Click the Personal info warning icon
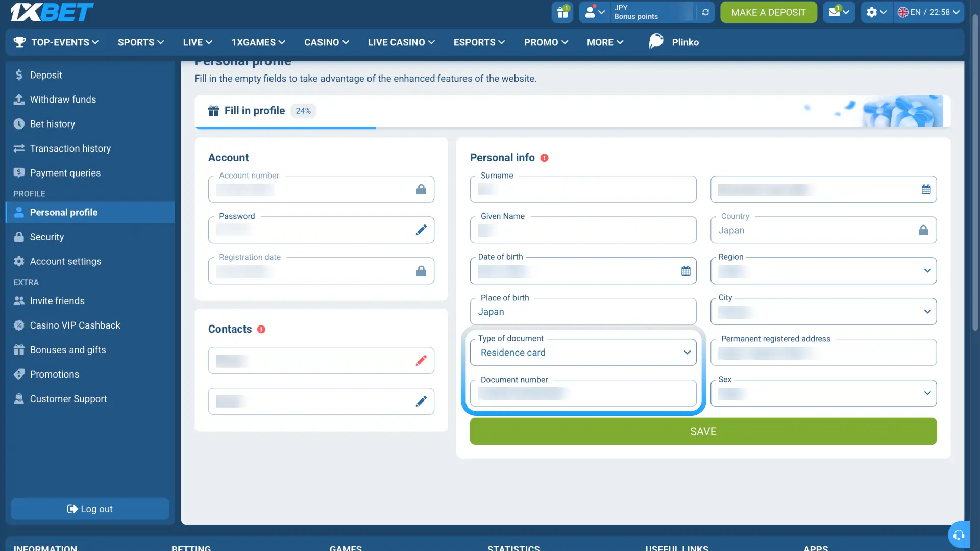Screen dimensions: 980x551 (x=544, y=158)
